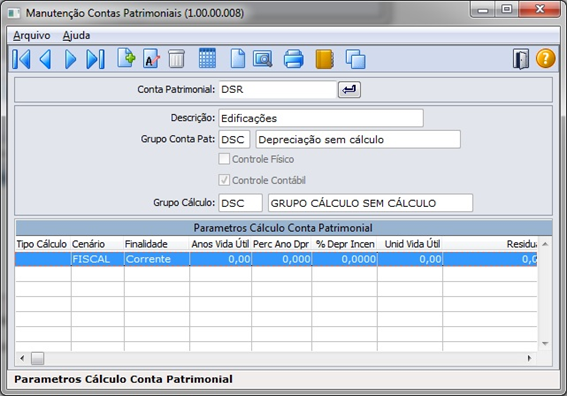Click the Anos Vida Útil column header
This screenshot has width=567, height=396.
tap(221, 244)
